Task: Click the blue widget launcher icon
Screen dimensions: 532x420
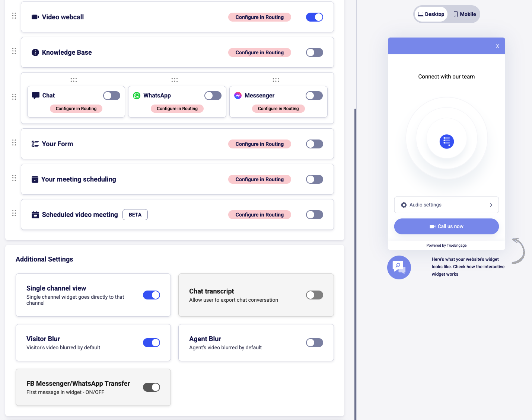Action: [x=446, y=141]
